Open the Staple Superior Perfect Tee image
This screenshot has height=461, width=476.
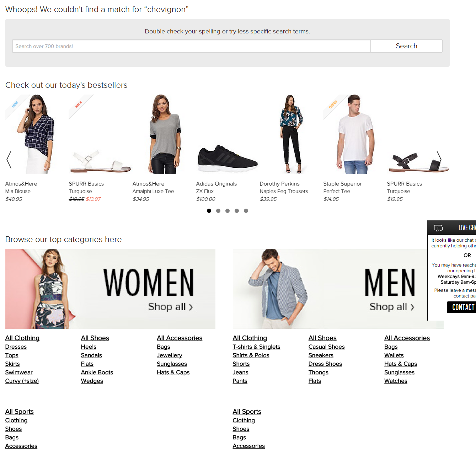(355, 134)
